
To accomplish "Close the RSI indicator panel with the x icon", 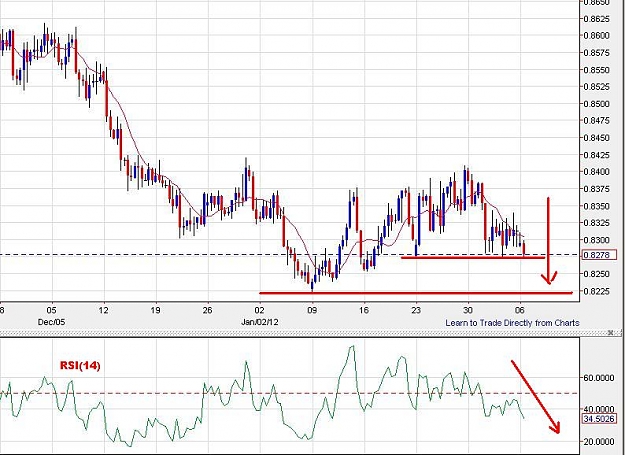I will click(x=610, y=333).
